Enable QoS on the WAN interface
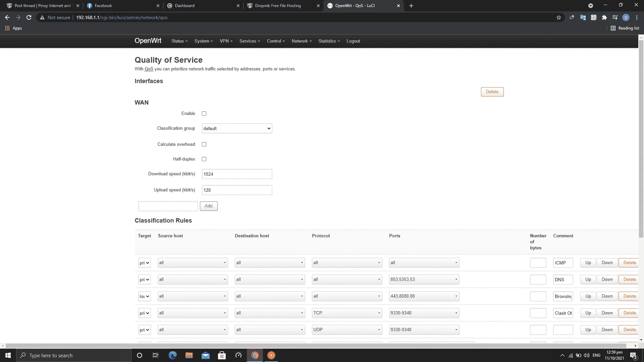 click(204, 114)
